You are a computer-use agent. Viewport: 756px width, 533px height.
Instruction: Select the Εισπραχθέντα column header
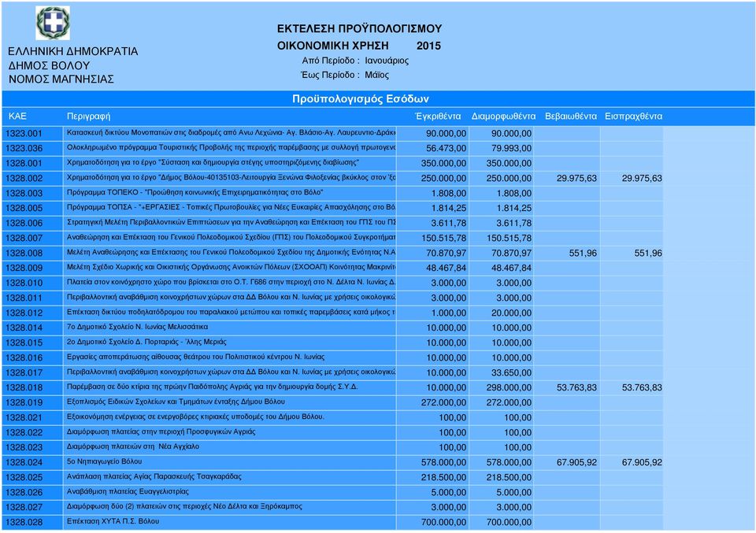tap(633, 117)
